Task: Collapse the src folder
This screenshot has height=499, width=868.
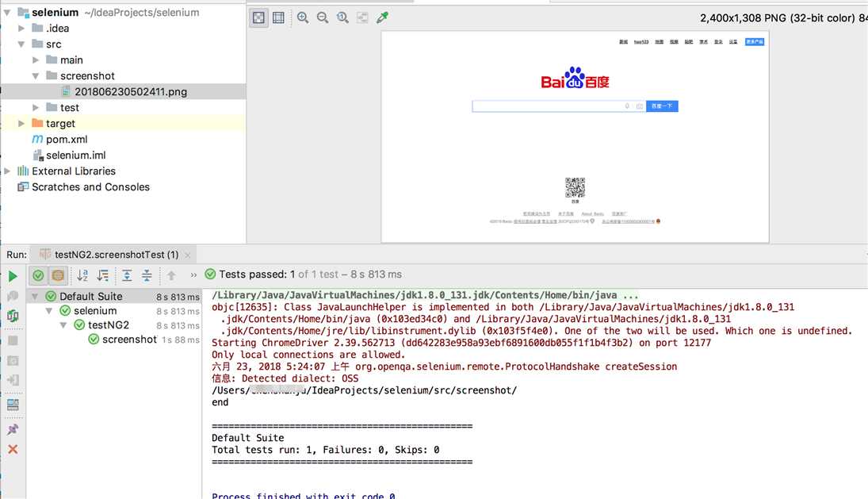Action: [21, 44]
